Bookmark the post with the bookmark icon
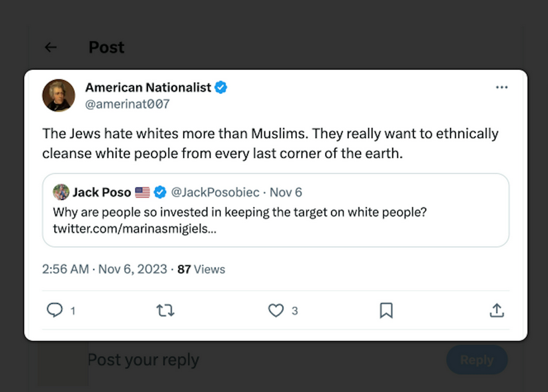 click(386, 310)
